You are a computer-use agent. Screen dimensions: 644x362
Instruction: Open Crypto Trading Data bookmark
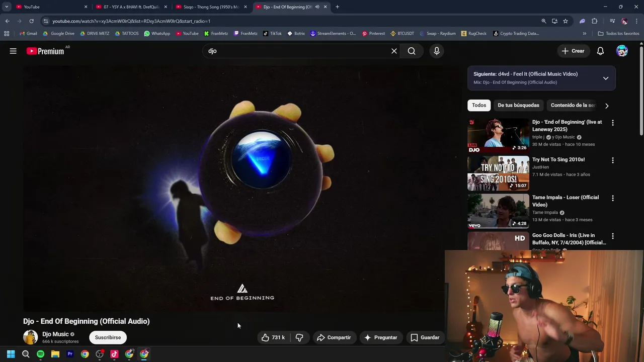point(516,34)
